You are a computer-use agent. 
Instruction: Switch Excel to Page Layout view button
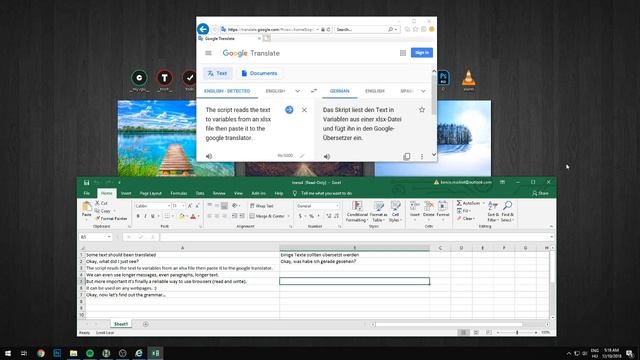pos(476,333)
